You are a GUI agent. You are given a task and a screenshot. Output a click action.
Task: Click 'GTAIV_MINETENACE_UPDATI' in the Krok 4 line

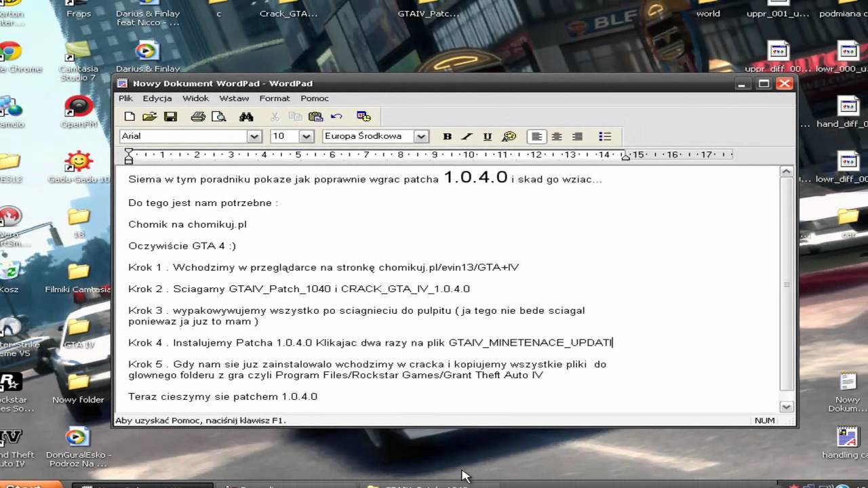530,343
